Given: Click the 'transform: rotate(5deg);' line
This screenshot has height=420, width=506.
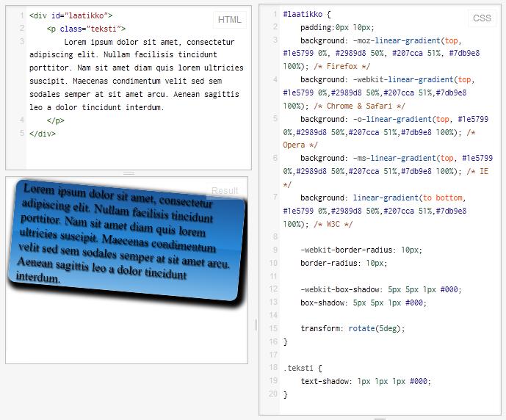Looking at the screenshot, I should point(353,328).
